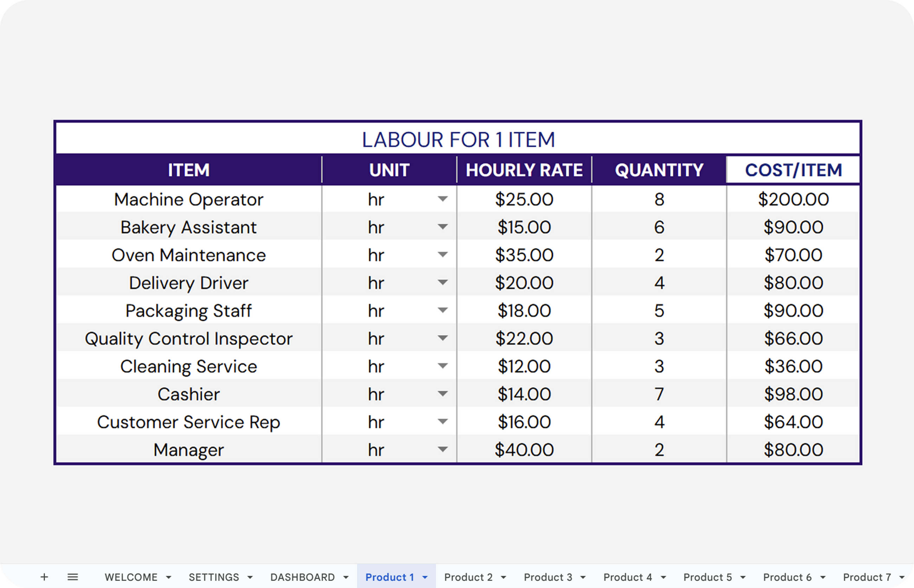The width and height of the screenshot is (914, 588).
Task: Open the Product 1 tab menu arrow
Action: click(425, 577)
